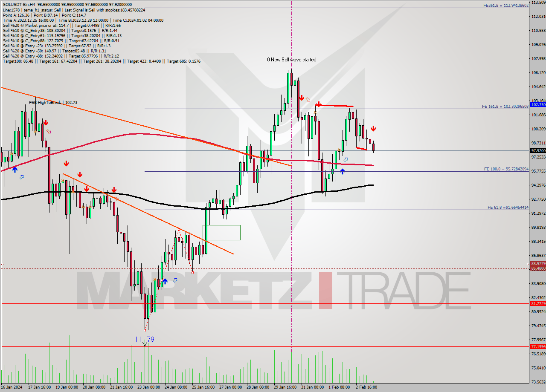Image resolution: width=546 pixels, height=392 pixels.
Task: Click the "FE261.8 = 112.94138602" Fibonacci label
Action: 506,6
